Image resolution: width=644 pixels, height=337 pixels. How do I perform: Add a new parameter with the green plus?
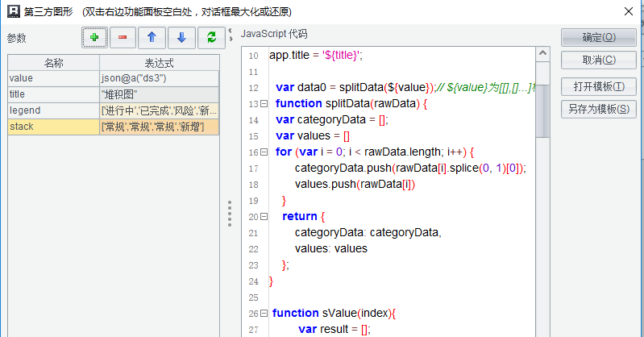94,38
